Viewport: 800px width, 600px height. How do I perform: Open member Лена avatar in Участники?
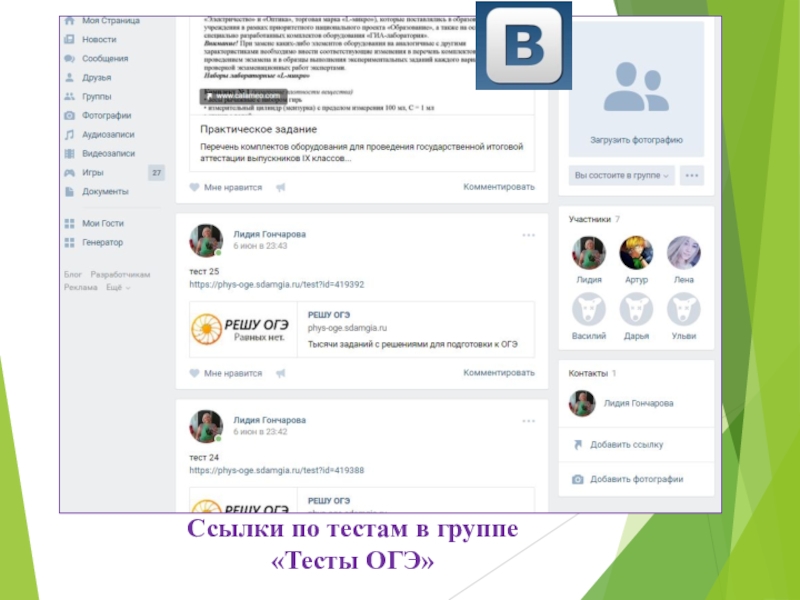click(684, 253)
